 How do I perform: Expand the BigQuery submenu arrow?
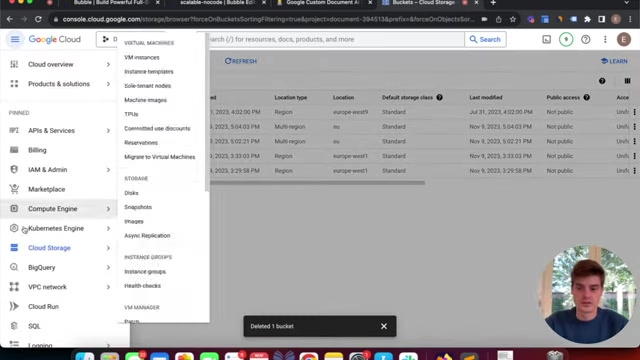click(108, 267)
